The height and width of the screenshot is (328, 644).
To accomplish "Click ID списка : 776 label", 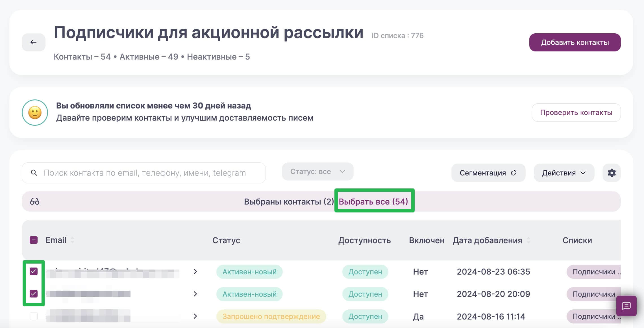I will click(x=397, y=36).
